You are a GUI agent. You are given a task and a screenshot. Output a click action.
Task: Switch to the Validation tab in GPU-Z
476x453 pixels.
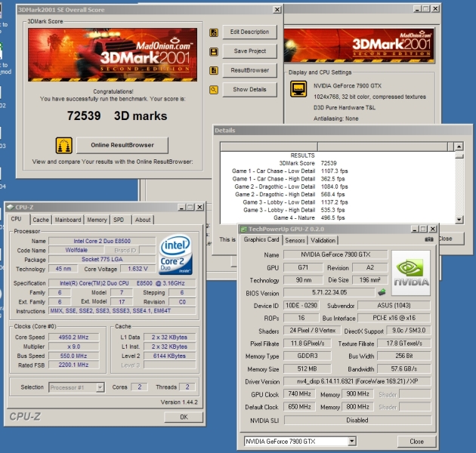(323, 240)
